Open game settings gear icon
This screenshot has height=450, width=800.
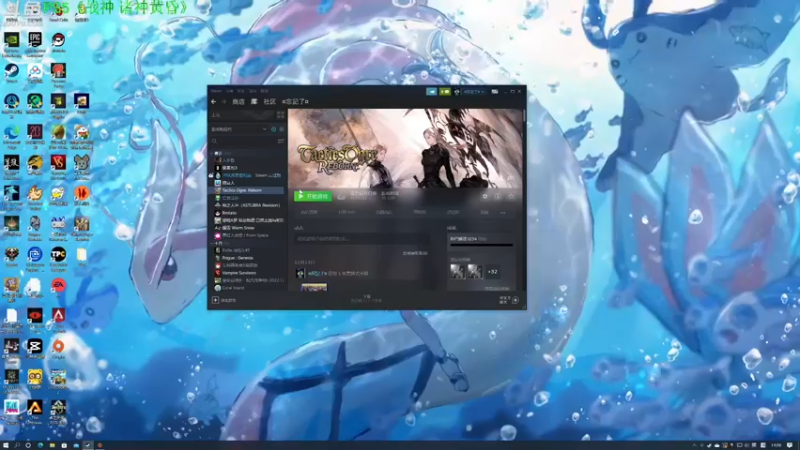[485, 196]
